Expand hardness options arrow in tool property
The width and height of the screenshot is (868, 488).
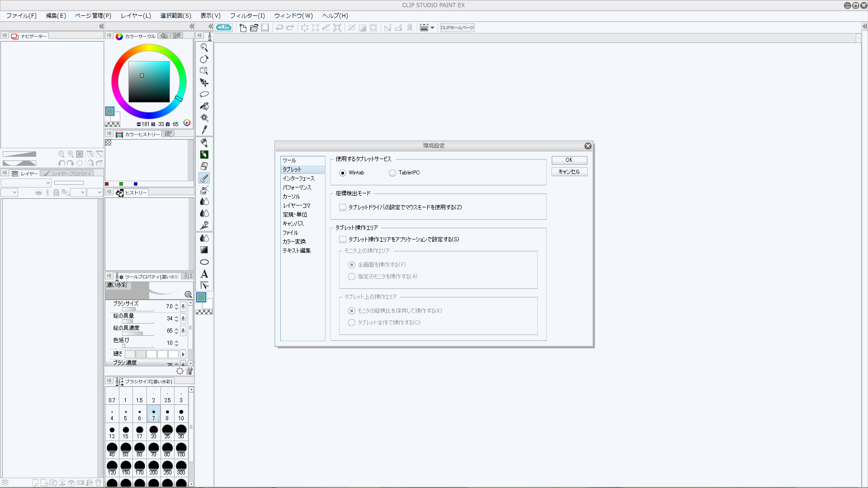(x=183, y=354)
